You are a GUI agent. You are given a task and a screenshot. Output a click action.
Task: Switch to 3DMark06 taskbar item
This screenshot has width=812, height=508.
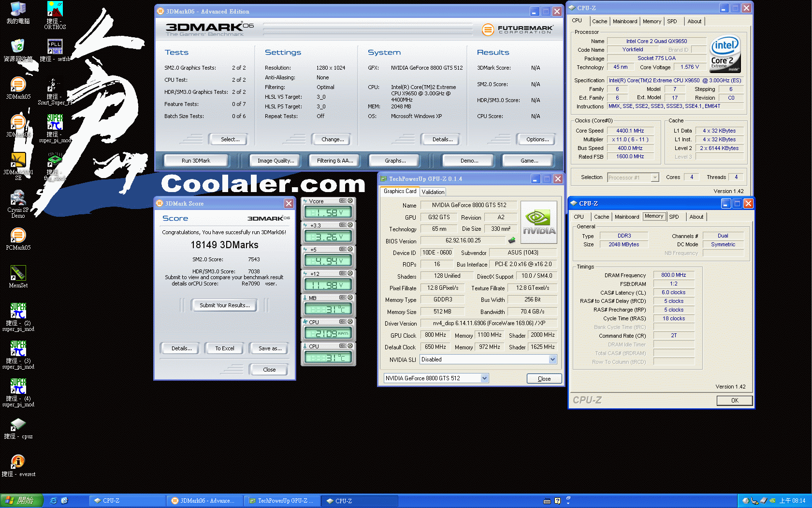(x=204, y=501)
